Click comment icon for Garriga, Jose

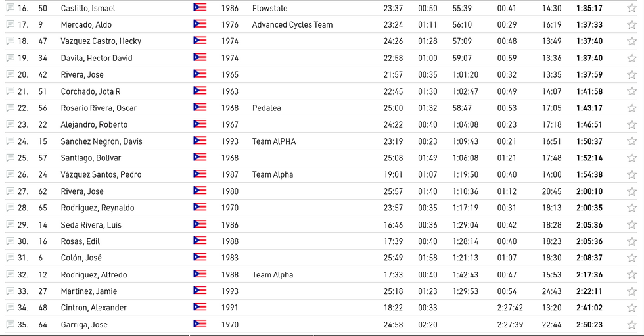tap(10, 325)
